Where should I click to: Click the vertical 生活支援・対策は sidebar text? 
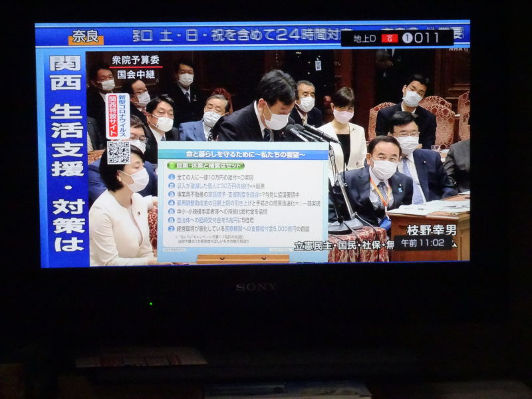[x=67, y=178]
